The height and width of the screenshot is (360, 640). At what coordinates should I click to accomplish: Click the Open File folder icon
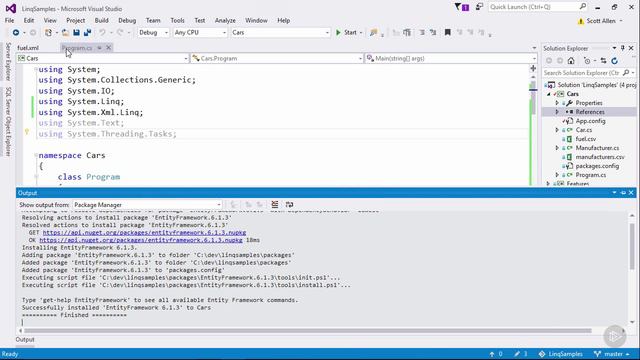[65, 32]
